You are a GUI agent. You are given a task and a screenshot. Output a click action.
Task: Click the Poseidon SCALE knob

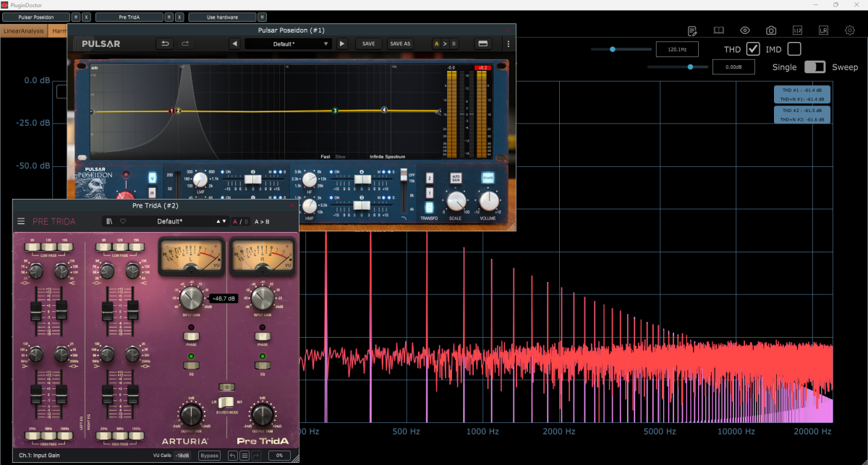coord(456,200)
